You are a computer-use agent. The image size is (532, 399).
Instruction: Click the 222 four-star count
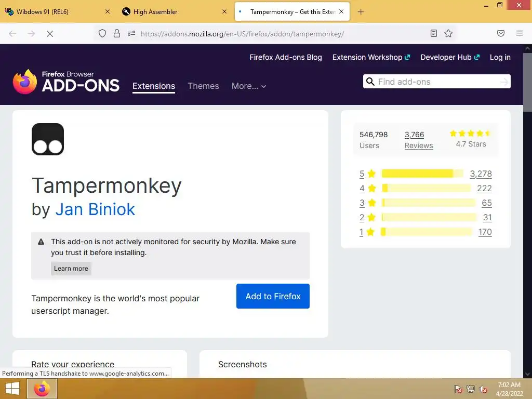tap(484, 188)
